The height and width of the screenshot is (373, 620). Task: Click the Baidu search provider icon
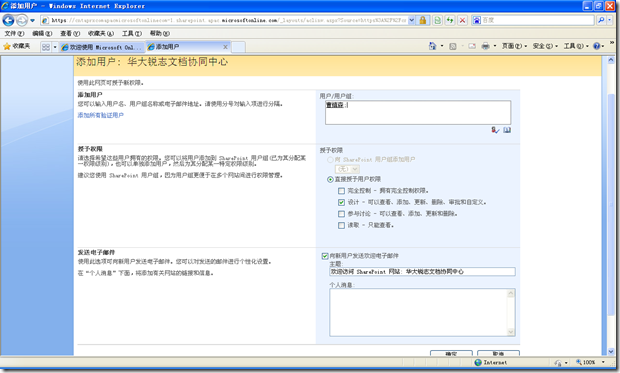[477, 20]
